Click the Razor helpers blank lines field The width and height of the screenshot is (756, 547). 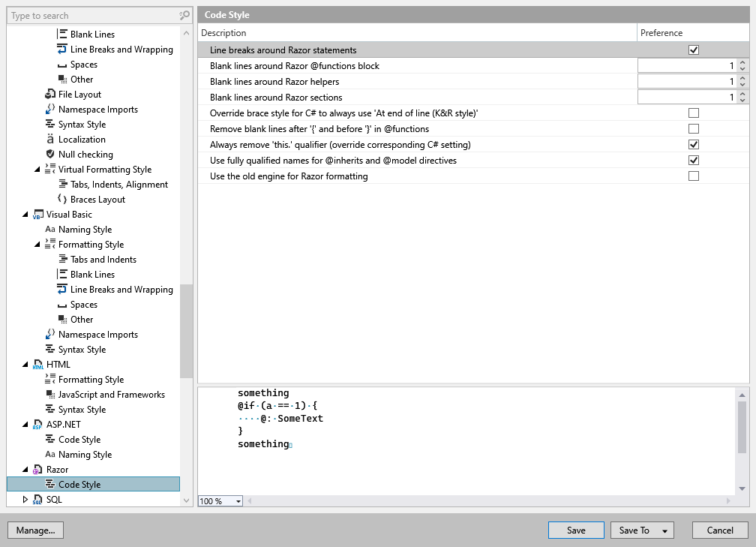(688, 82)
